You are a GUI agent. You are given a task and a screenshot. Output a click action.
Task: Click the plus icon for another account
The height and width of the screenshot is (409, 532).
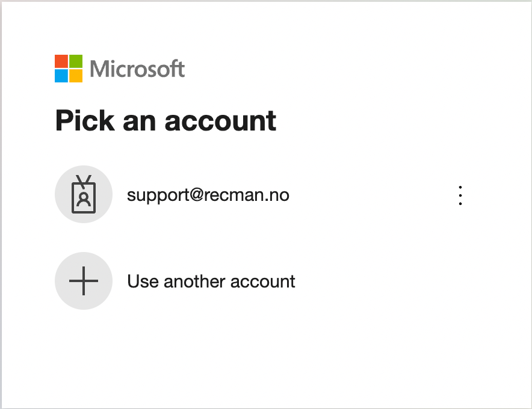tap(84, 281)
